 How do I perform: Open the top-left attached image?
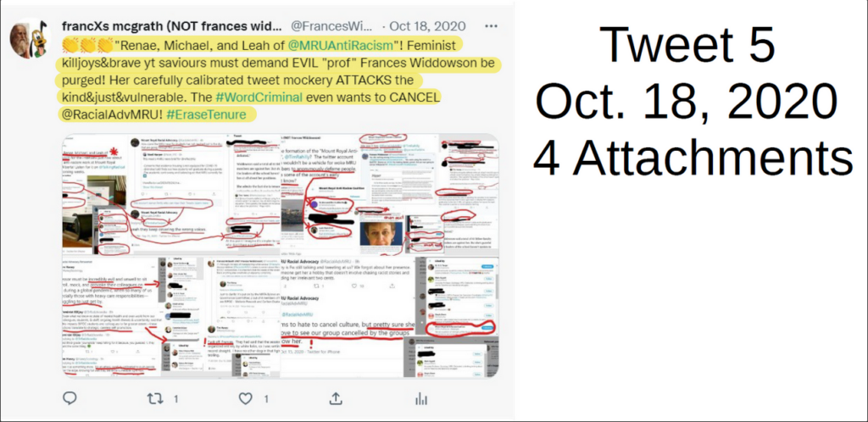[171, 194]
